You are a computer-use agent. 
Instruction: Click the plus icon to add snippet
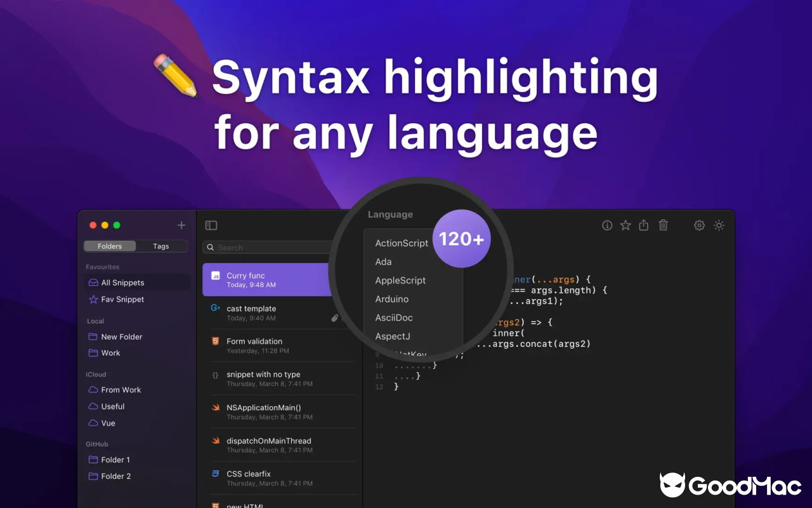[x=181, y=225]
